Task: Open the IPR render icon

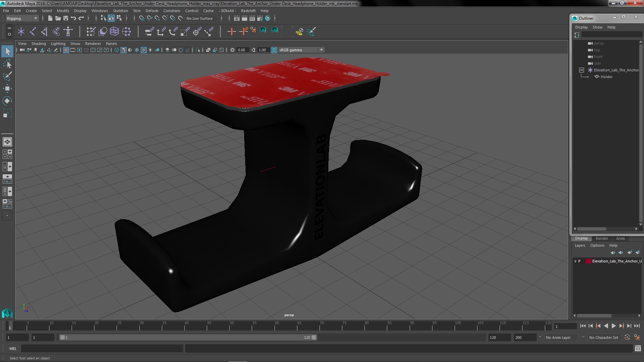Action: pyautogui.click(x=252, y=18)
